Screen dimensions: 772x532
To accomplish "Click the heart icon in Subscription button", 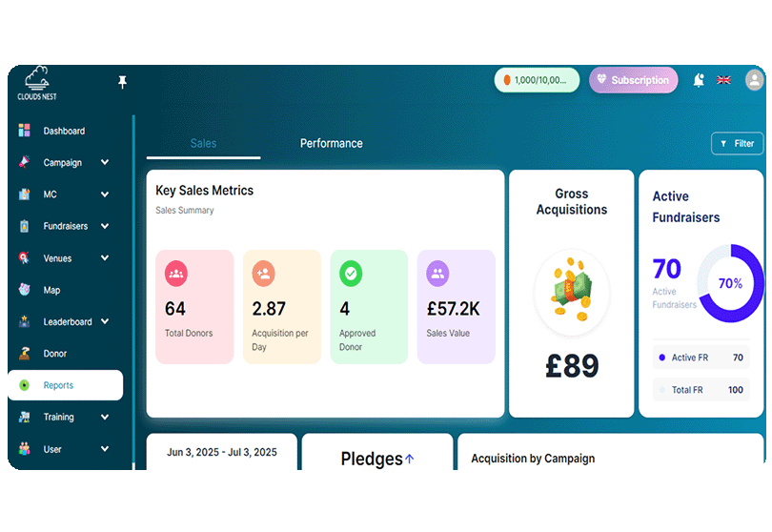I will pos(601,79).
